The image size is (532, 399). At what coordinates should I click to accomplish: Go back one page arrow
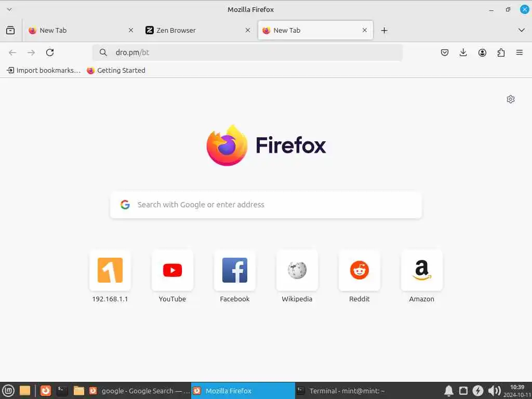pyautogui.click(x=12, y=52)
